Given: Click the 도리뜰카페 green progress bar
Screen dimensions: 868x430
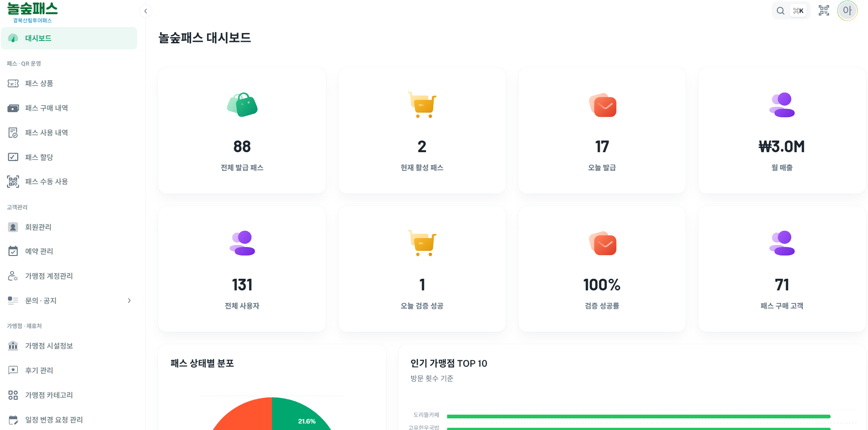Looking at the screenshot, I should pos(638,417).
